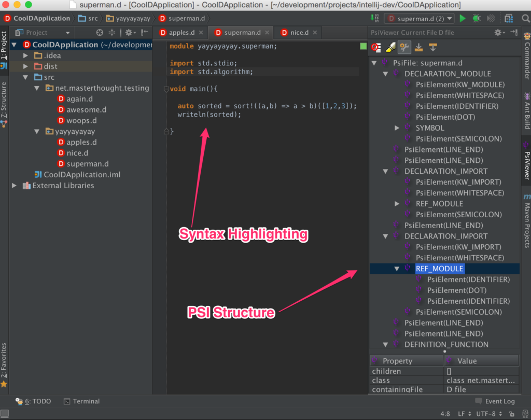This screenshot has height=420, width=531.
Task: Open the Commander side tool window
Action: pyautogui.click(x=527, y=56)
